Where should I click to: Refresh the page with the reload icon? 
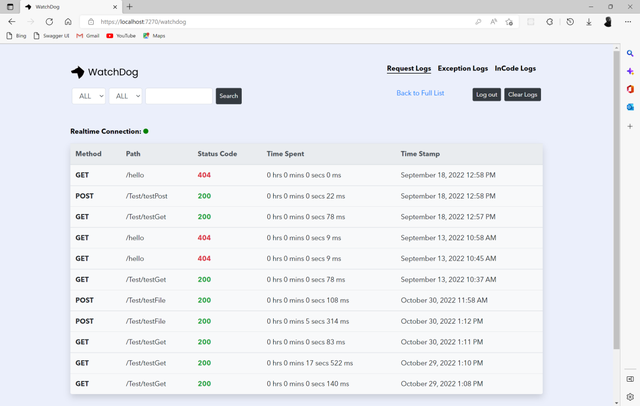click(x=49, y=21)
